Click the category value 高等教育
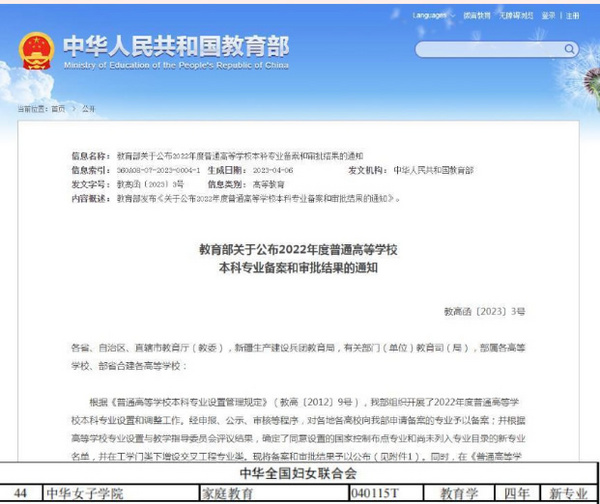Image resolution: width=600 pixels, height=504 pixels. tap(269, 185)
